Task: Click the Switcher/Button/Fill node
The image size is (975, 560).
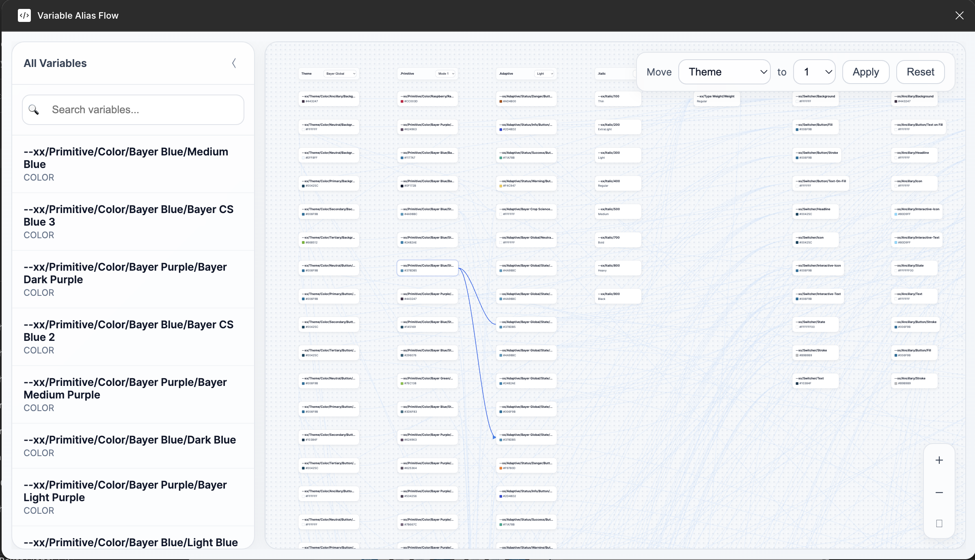Action: pyautogui.click(x=815, y=127)
